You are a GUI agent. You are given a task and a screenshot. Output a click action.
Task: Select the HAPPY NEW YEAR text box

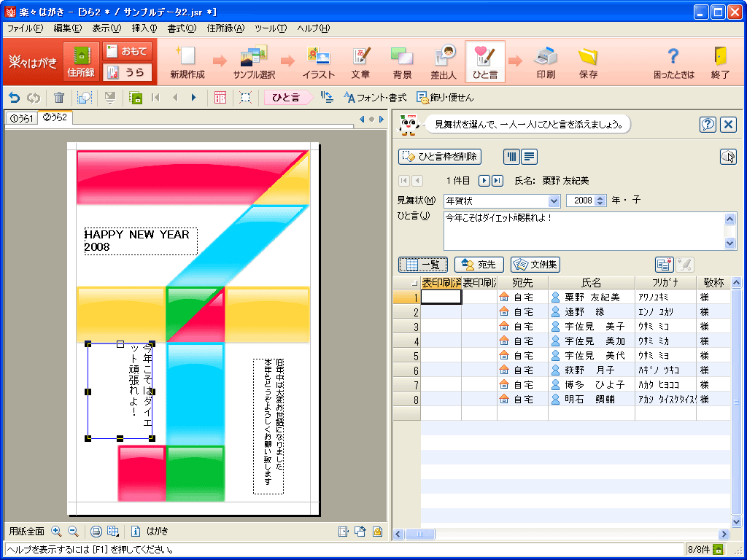tap(141, 241)
